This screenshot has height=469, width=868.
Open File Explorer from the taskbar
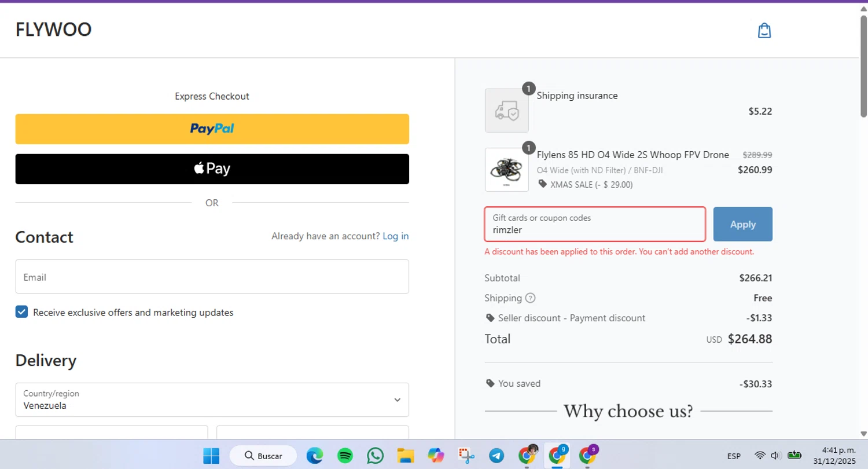406,456
